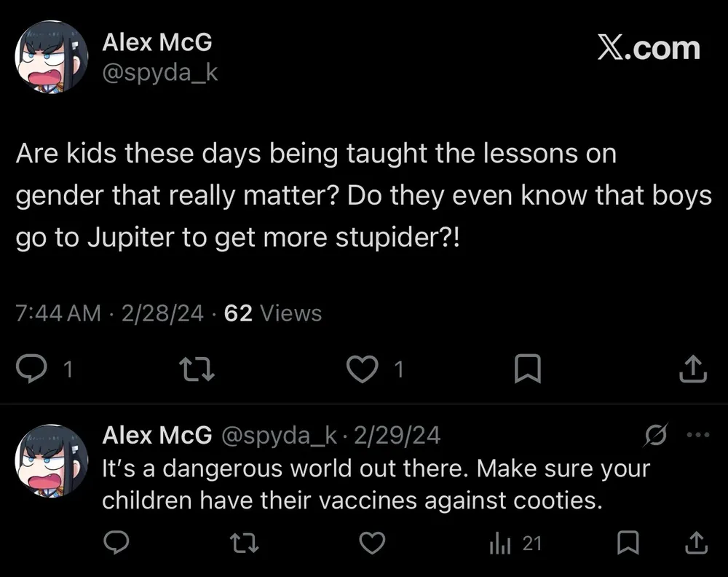Like the cooties vaccines comment
Viewport: 728px width, 577px height.
coord(373,543)
